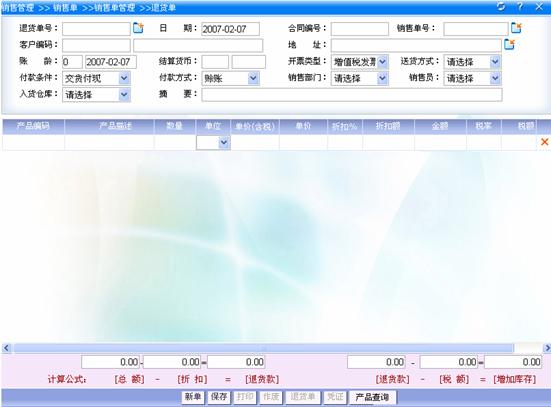Click right arrow of horizontal scrollbar
Image resolution: width=551 pixels, height=407 pixels.
coord(547,348)
